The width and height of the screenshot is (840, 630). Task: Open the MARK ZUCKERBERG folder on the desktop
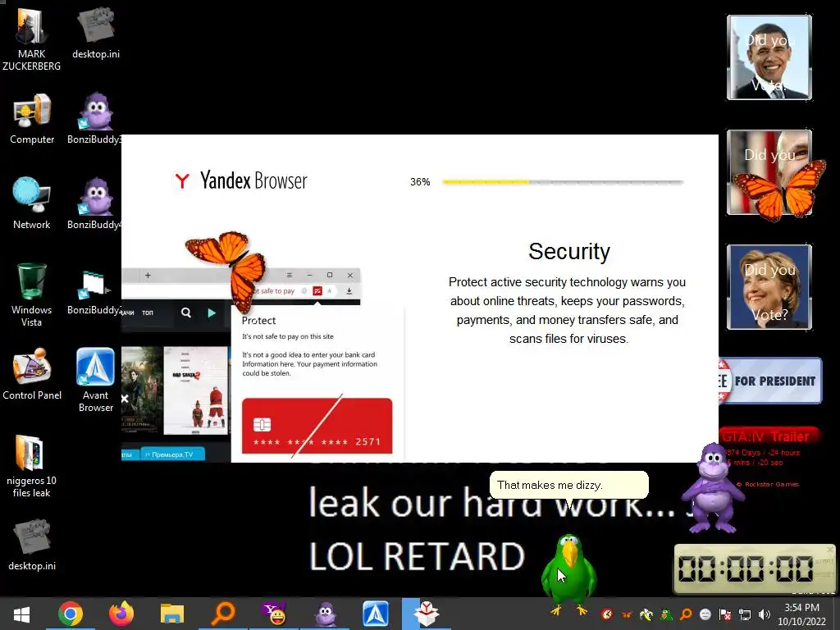click(x=32, y=40)
